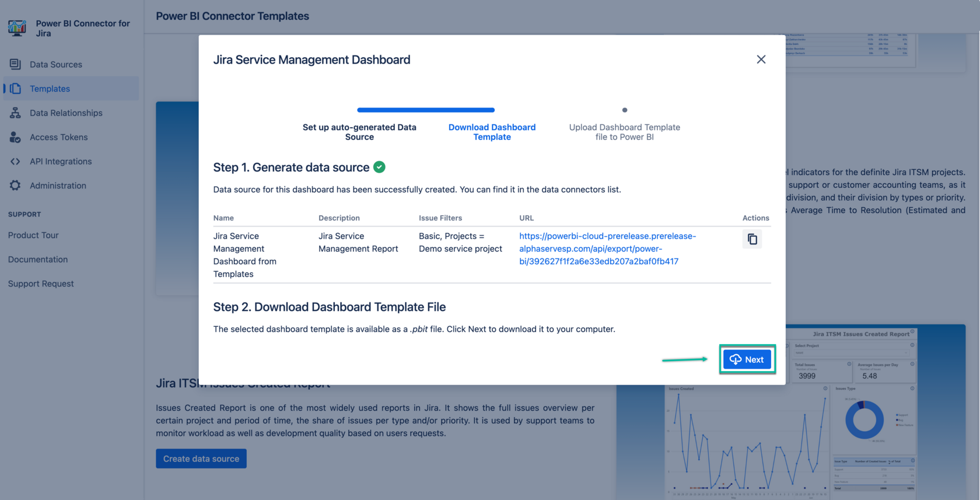Open the Documentation link

[x=38, y=259]
